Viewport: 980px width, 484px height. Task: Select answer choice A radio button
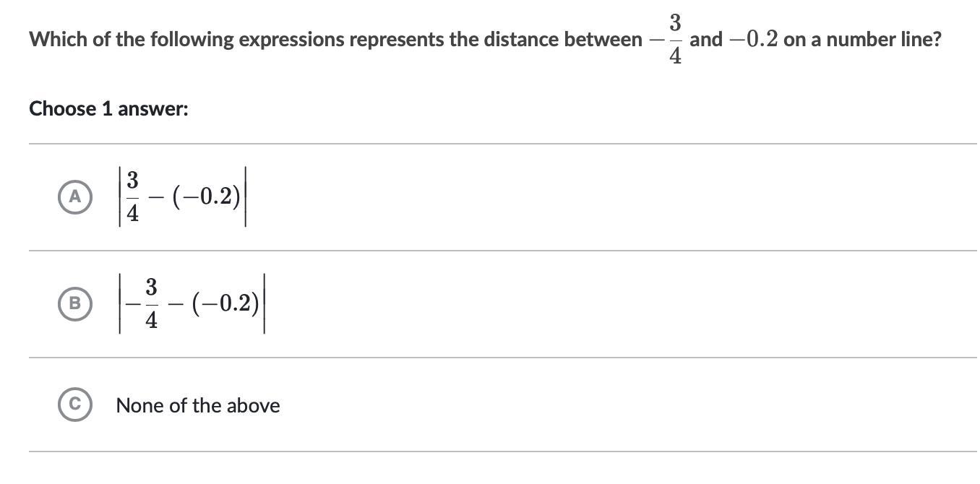tap(75, 197)
